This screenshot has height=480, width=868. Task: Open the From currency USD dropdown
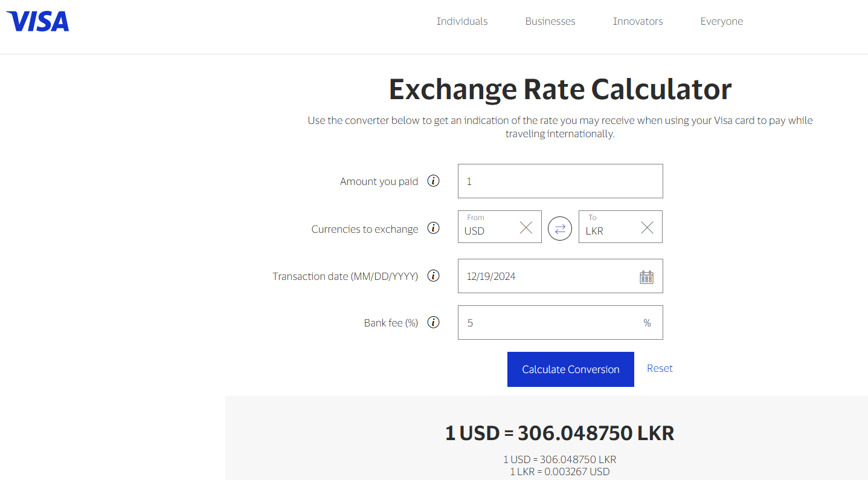[x=488, y=227]
